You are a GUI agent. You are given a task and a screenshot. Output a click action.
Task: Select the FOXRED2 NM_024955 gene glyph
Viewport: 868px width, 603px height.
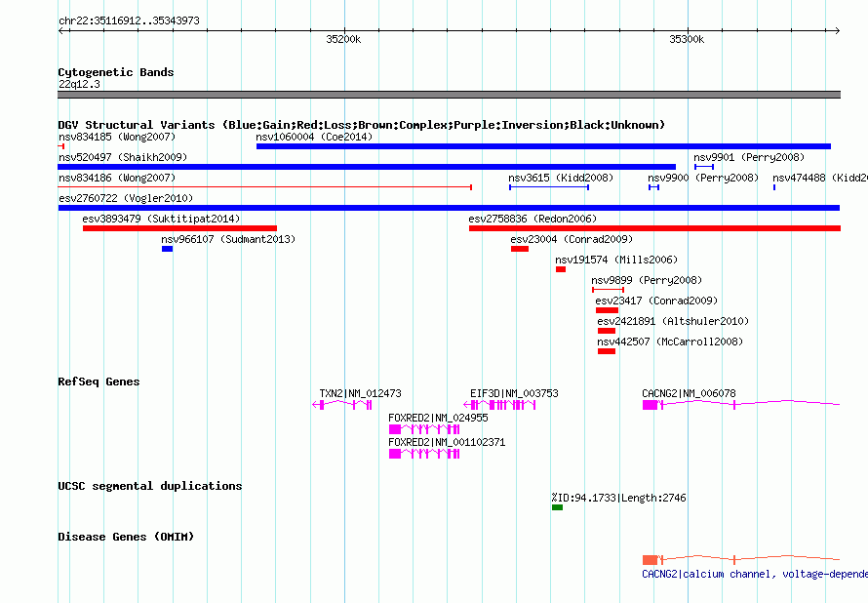pyautogui.click(x=424, y=429)
